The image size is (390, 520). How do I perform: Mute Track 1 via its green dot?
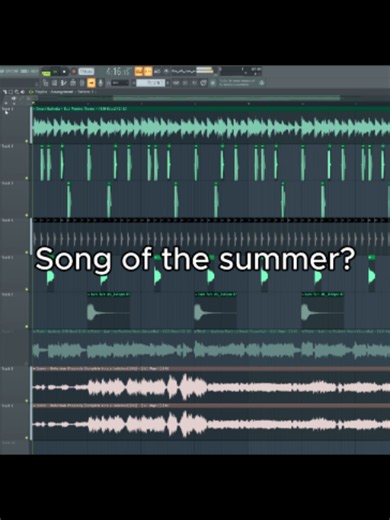coord(27,141)
